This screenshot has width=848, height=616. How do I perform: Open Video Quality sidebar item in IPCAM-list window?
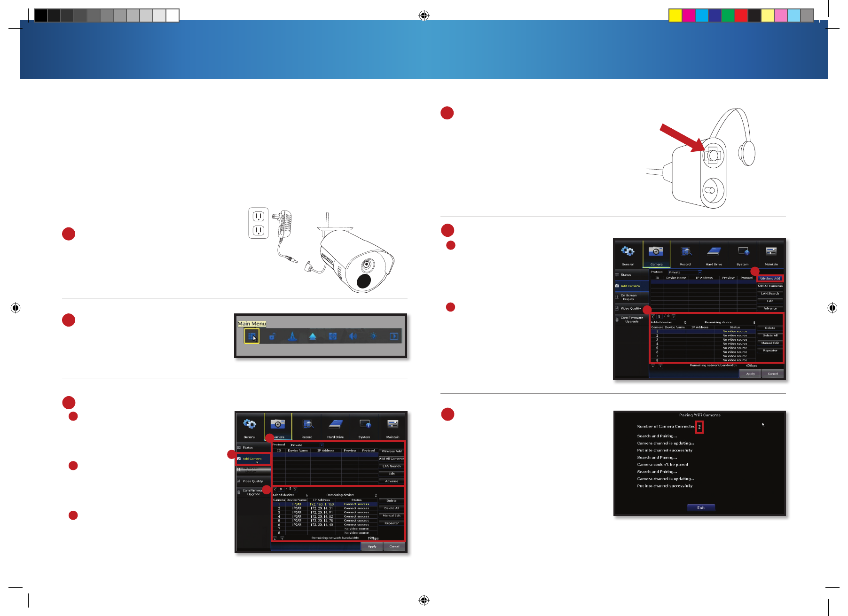(253, 481)
